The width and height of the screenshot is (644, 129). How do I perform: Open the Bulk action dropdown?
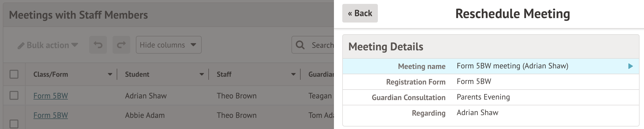48,45
